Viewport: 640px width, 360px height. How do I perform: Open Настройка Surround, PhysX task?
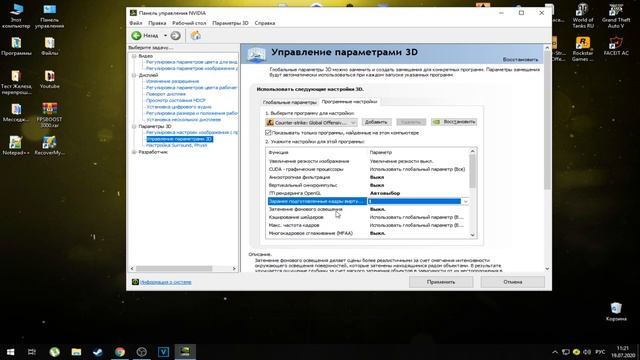[176, 145]
